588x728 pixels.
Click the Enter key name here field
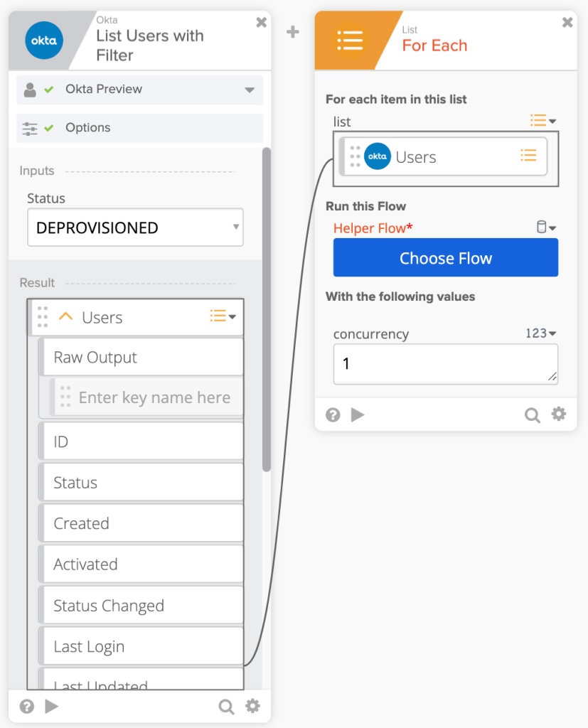154,397
